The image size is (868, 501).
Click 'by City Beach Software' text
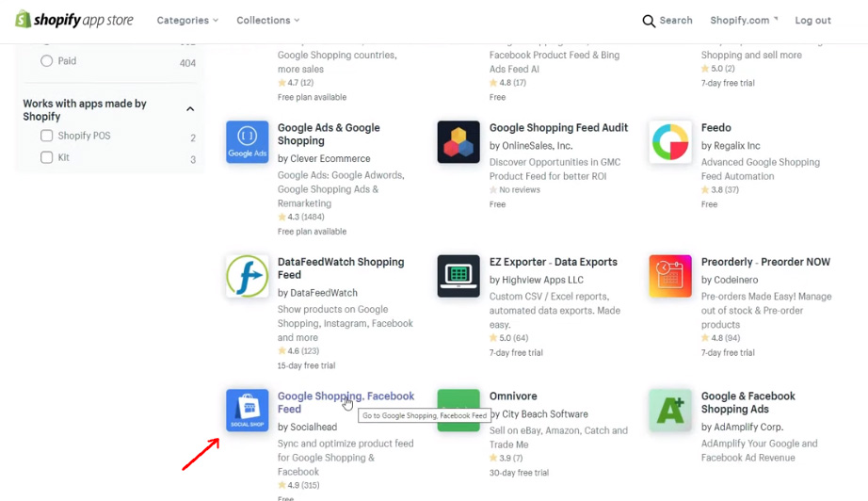pyautogui.click(x=539, y=414)
